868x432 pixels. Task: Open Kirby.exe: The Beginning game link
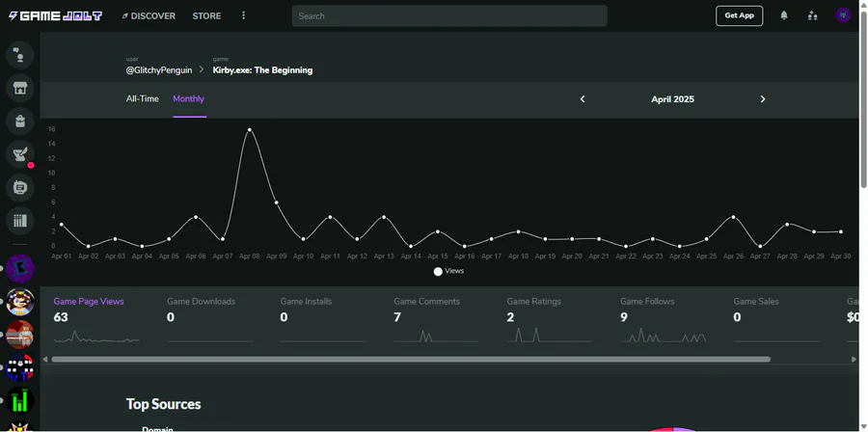click(x=263, y=70)
